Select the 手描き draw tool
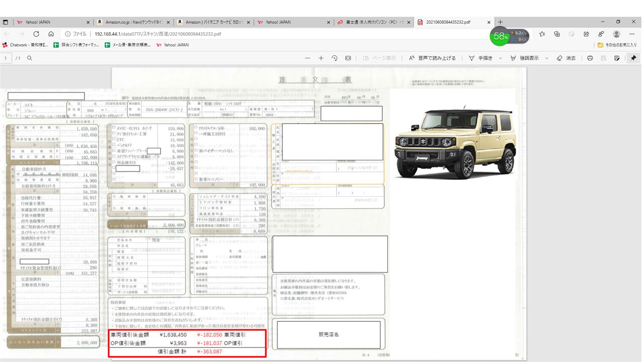Viewport: 644px width, 362px height. (481, 58)
